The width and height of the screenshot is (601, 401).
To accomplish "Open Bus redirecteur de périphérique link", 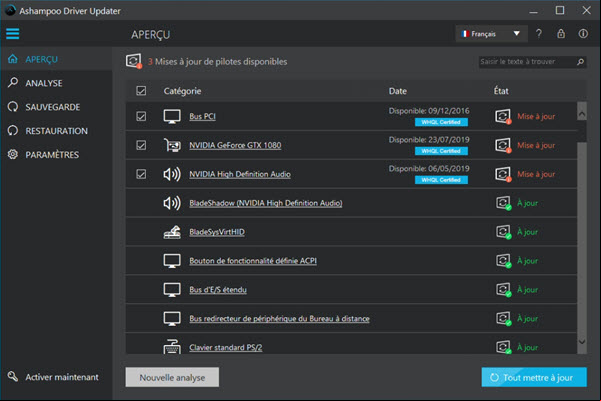I will click(x=279, y=319).
